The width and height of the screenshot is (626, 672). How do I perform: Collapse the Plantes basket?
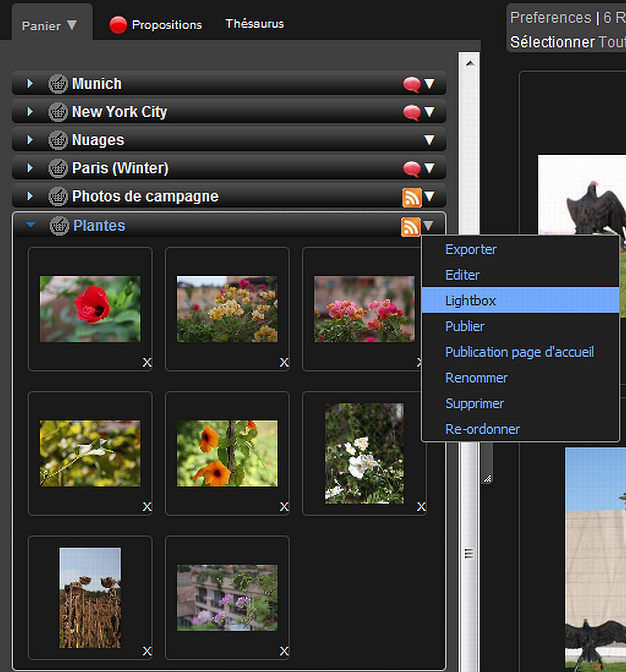click(x=31, y=225)
